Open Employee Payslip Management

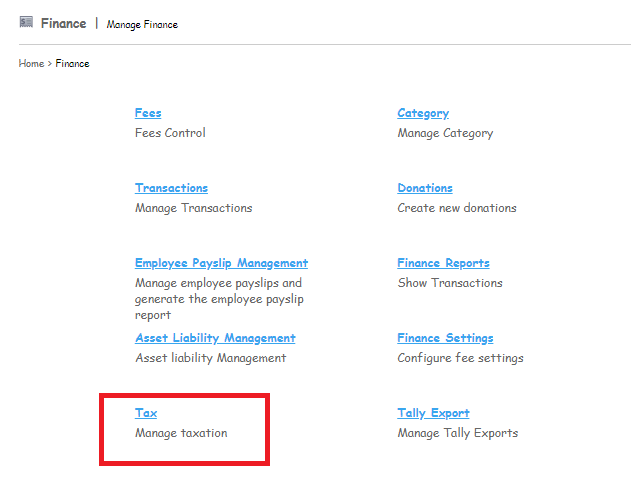click(x=221, y=263)
